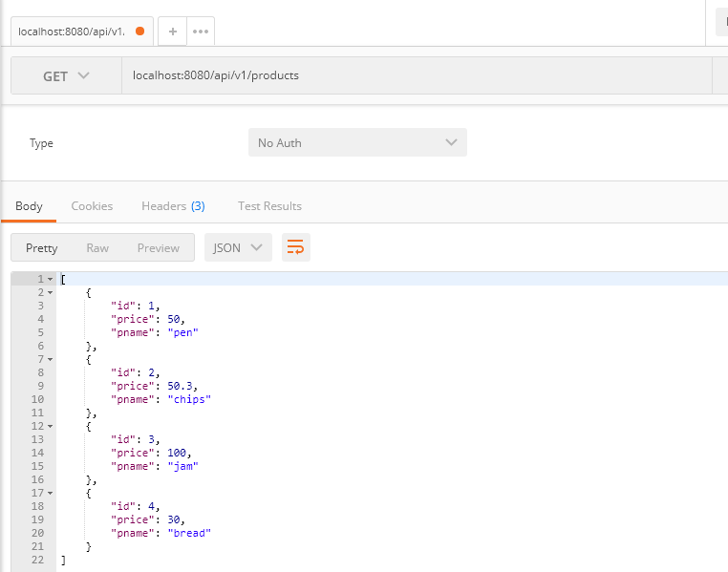
Task: Click the "chips" pname value
Action: (x=189, y=399)
